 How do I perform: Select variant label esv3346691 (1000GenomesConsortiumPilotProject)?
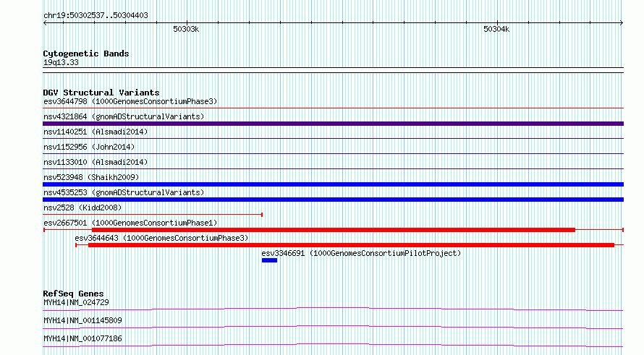[x=361, y=253]
